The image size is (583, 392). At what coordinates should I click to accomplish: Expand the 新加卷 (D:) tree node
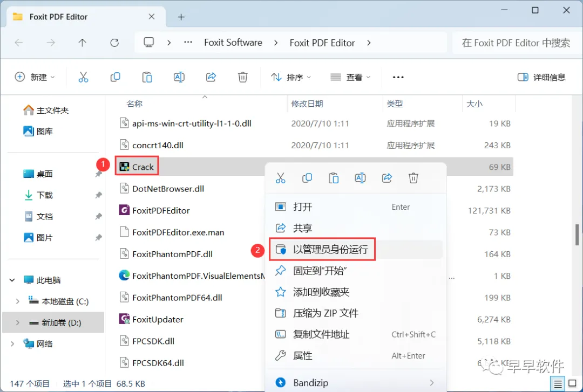coord(17,322)
